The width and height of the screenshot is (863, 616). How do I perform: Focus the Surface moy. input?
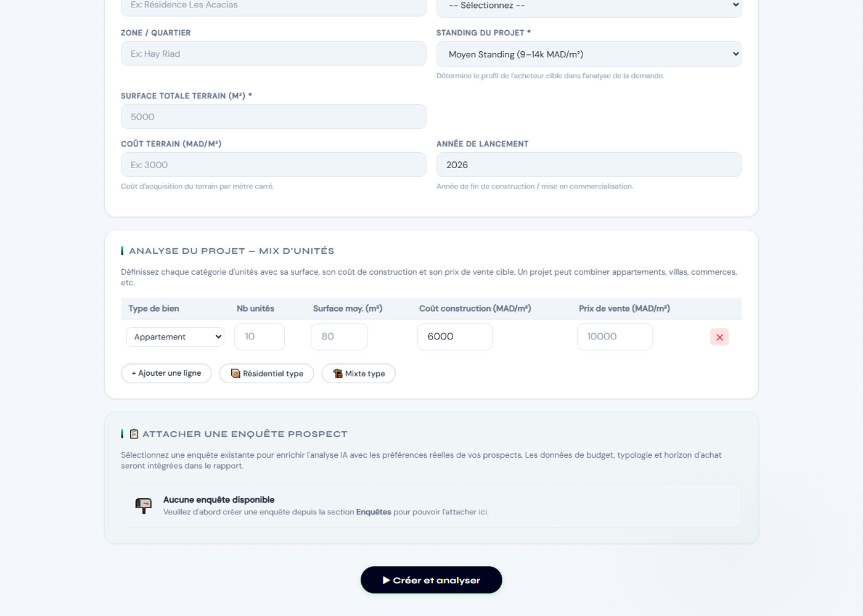(339, 337)
